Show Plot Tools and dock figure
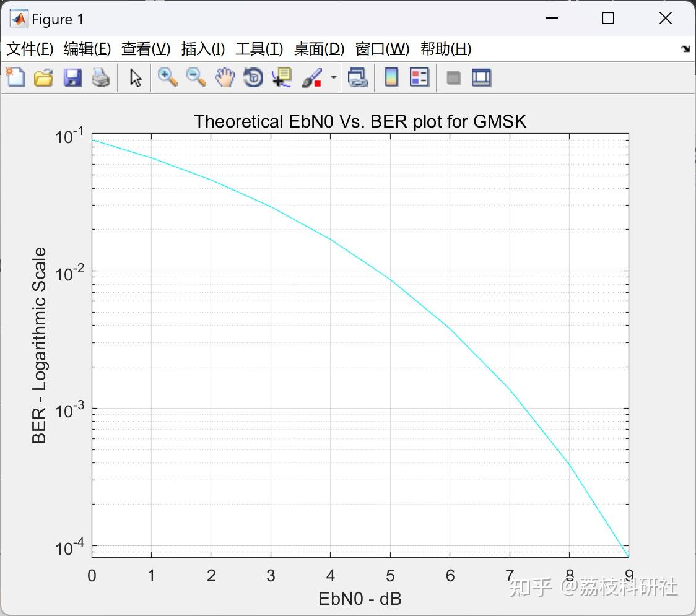696x616 pixels. [481, 77]
